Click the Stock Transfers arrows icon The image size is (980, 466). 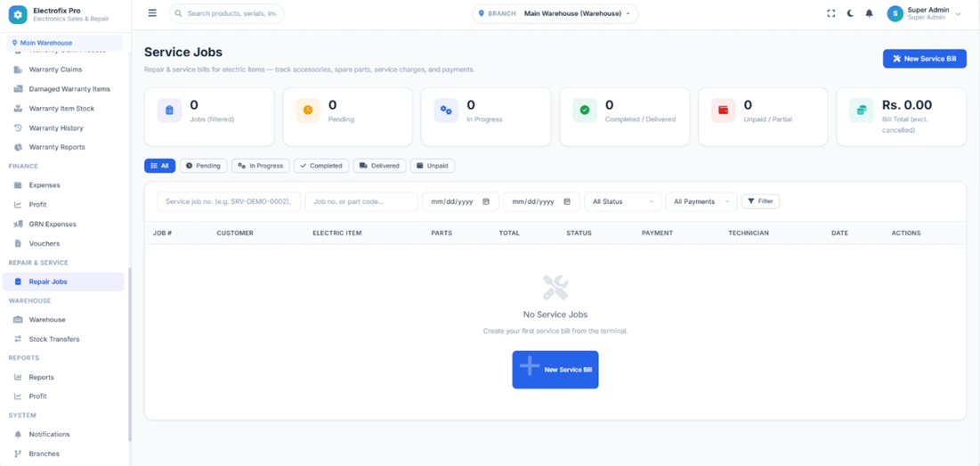(x=18, y=339)
